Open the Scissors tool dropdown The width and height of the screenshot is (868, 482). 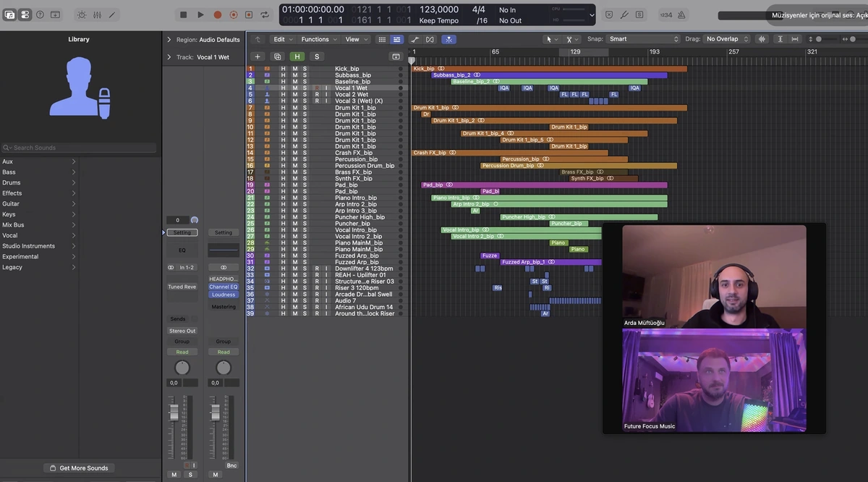tap(573, 39)
